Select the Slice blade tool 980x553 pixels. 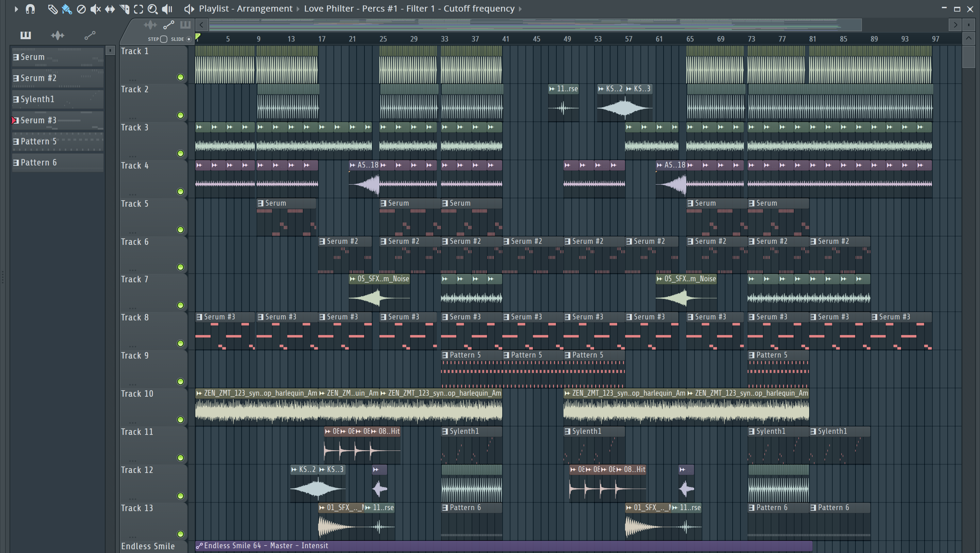pyautogui.click(x=125, y=9)
